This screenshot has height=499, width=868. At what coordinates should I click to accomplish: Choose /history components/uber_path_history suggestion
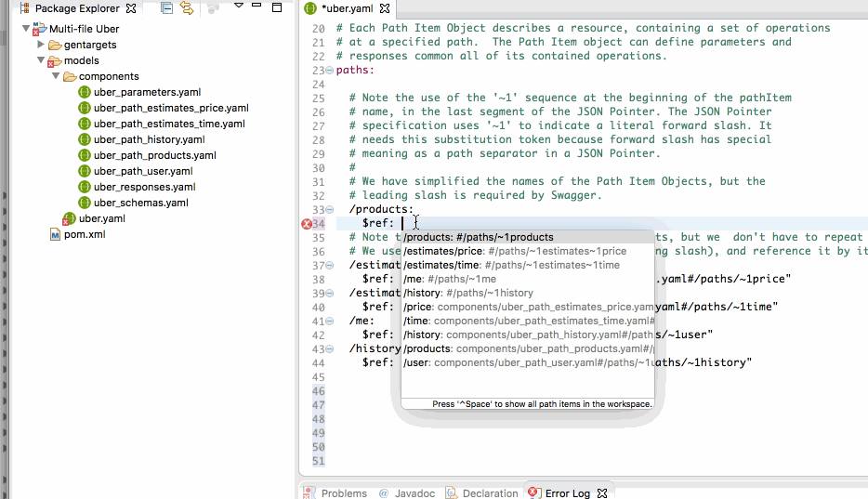(x=528, y=335)
